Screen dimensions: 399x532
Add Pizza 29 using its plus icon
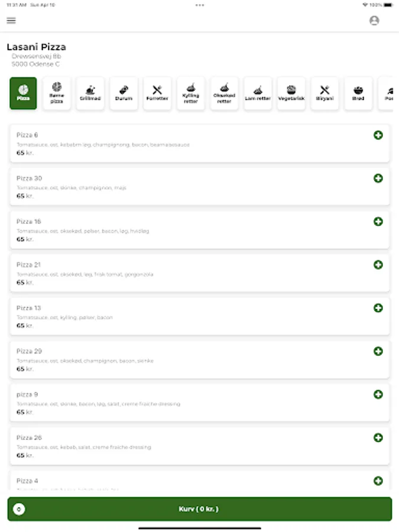click(378, 351)
